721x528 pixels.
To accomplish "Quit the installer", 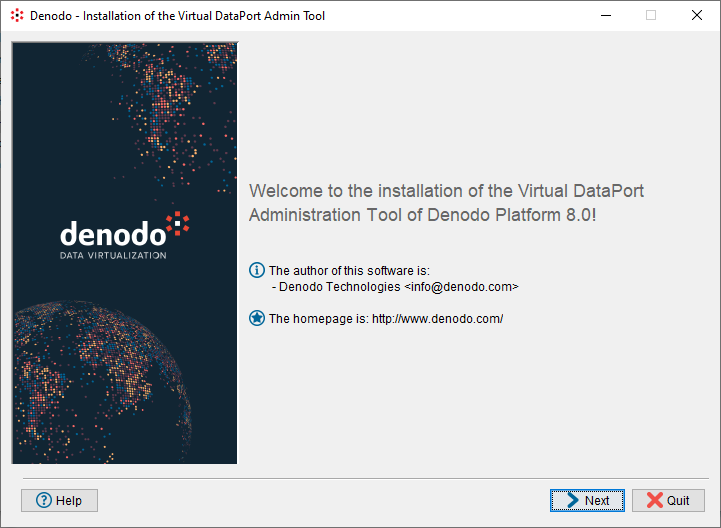I will (x=668, y=500).
